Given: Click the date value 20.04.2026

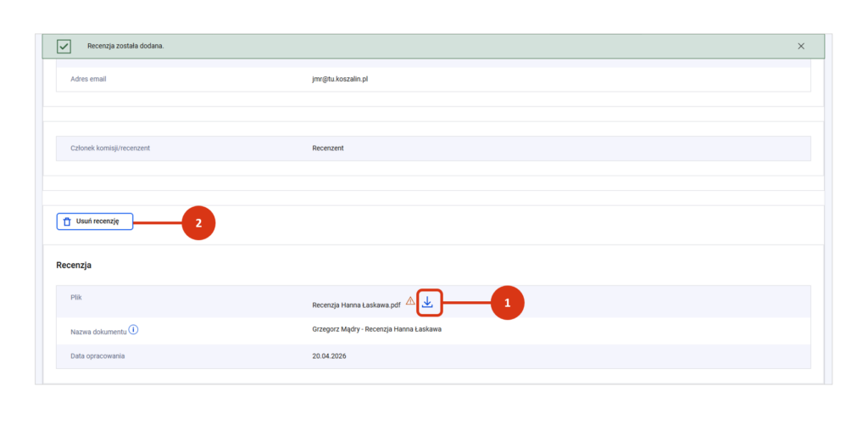Looking at the screenshot, I should pyautogui.click(x=329, y=355).
